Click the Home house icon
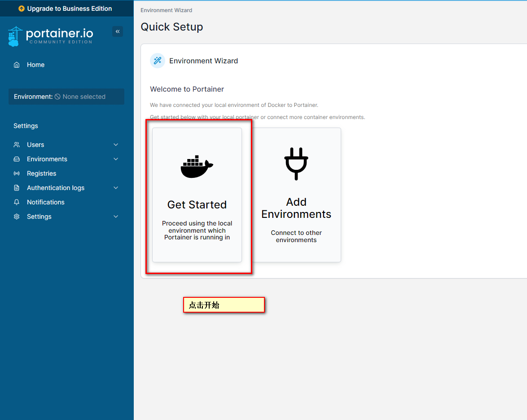Screen dimensions: 527x420 point(17,65)
